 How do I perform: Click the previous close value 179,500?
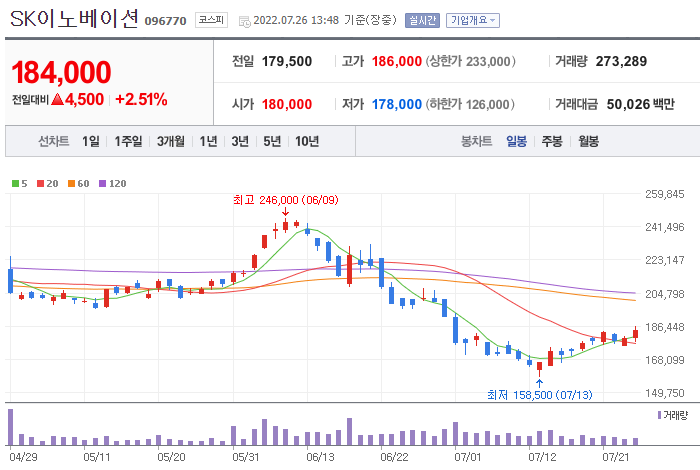[287, 61]
